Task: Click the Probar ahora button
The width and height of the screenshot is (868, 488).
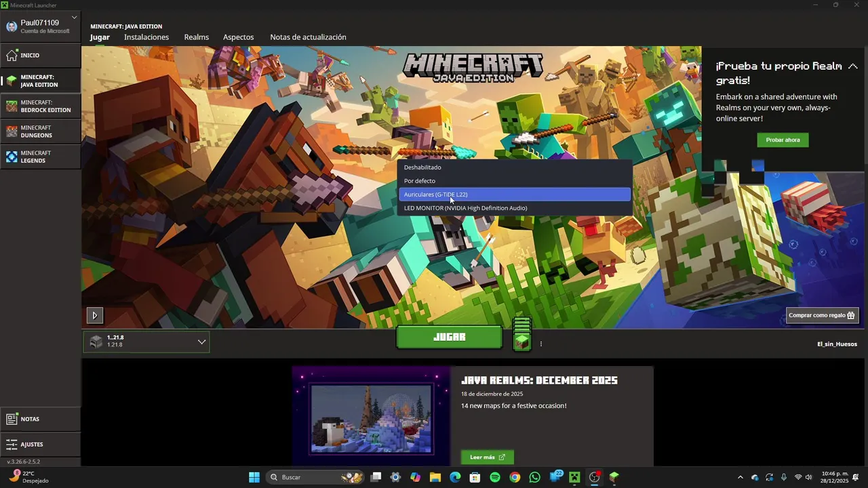Action: point(783,140)
